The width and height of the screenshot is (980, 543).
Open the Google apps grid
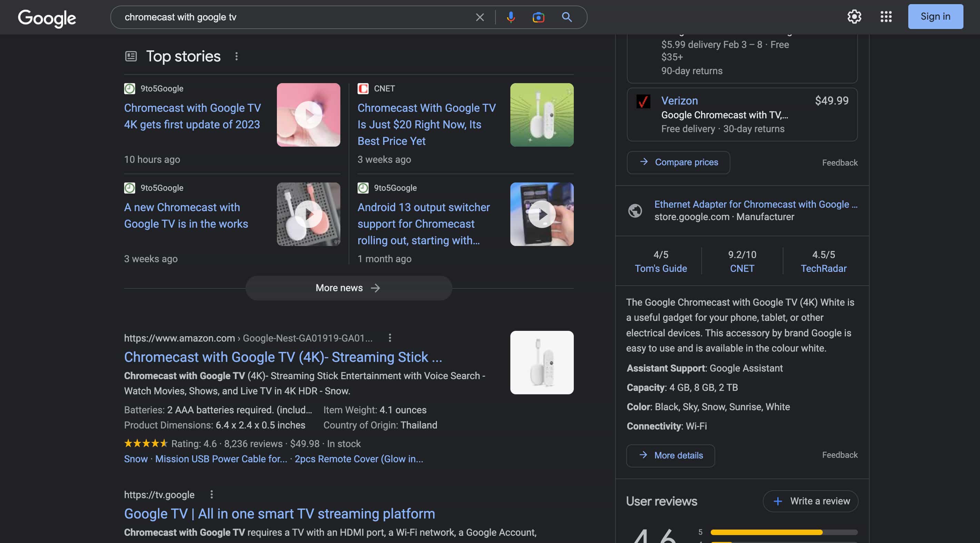(x=886, y=17)
